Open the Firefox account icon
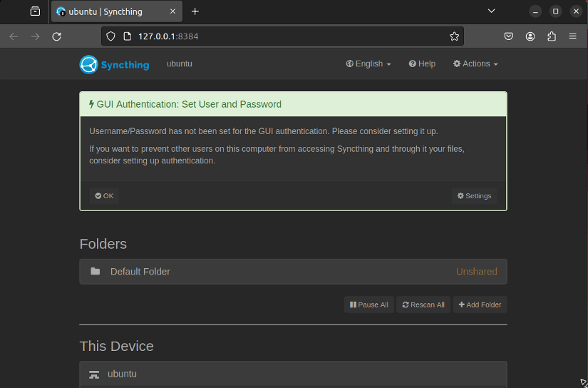 (530, 36)
